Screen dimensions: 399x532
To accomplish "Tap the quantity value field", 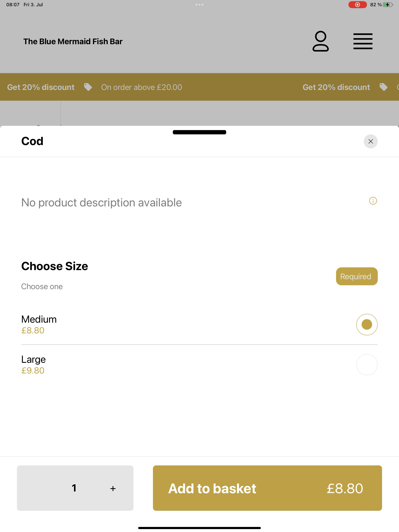I will click(74, 488).
